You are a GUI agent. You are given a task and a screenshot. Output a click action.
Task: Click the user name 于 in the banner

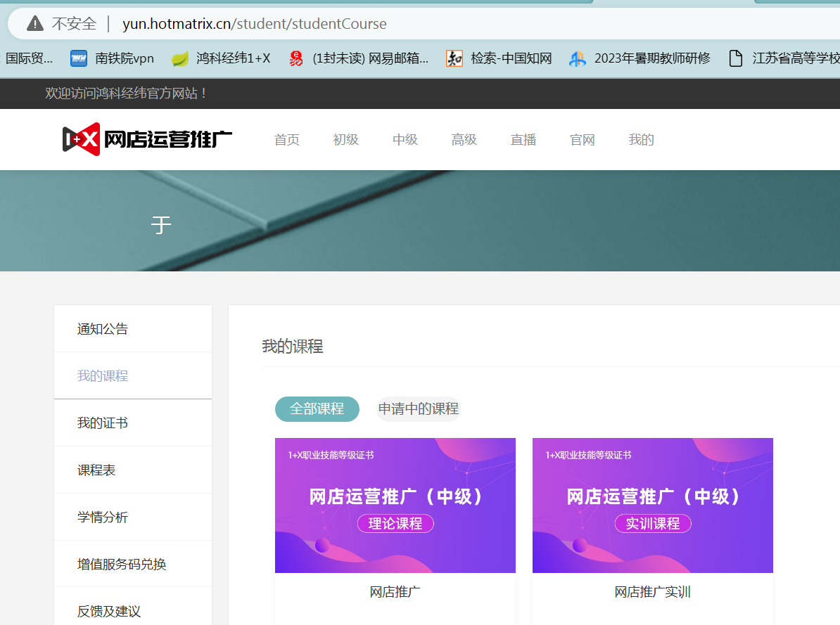(161, 225)
